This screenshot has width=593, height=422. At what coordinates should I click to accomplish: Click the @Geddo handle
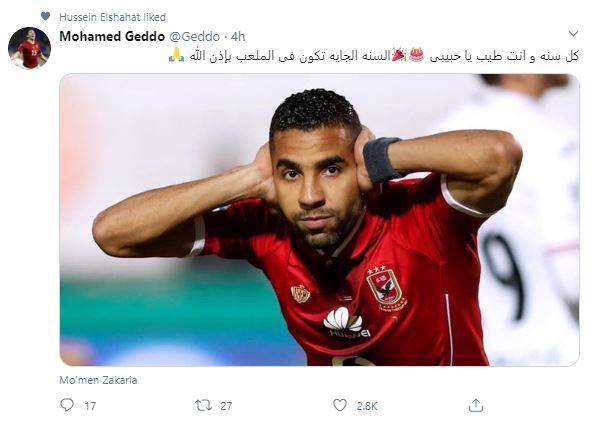[x=194, y=37]
